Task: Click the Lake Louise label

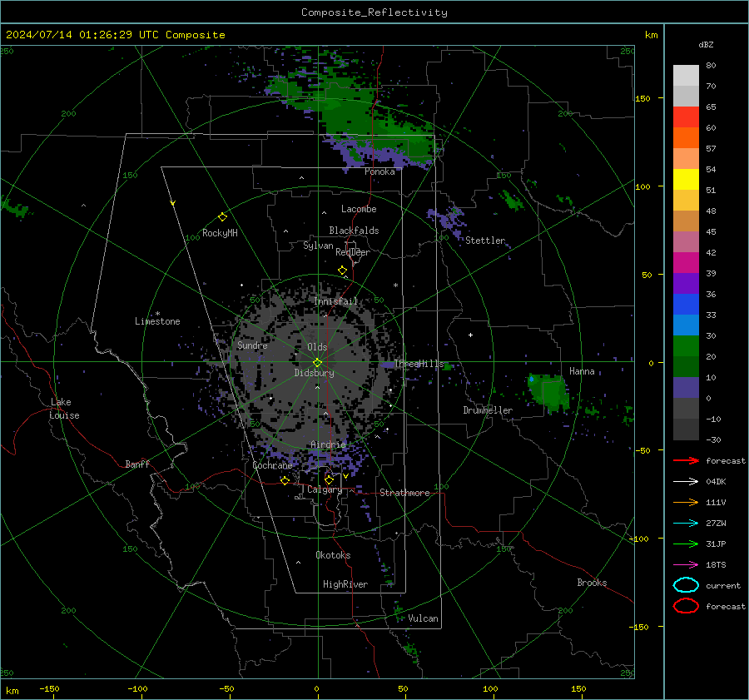Action: click(64, 409)
